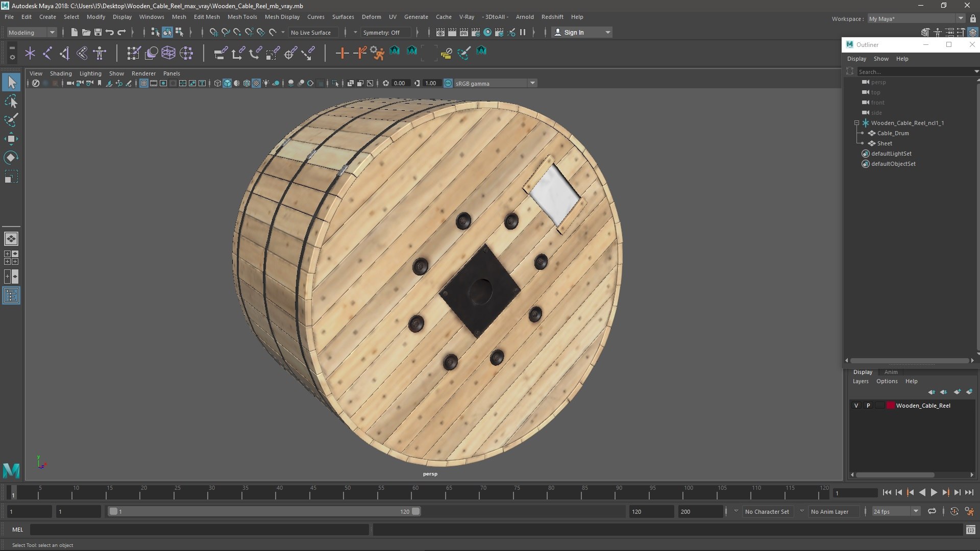The width and height of the screenshot is (980, 551).
Task: Undo the last action
Action: (109, 32)
